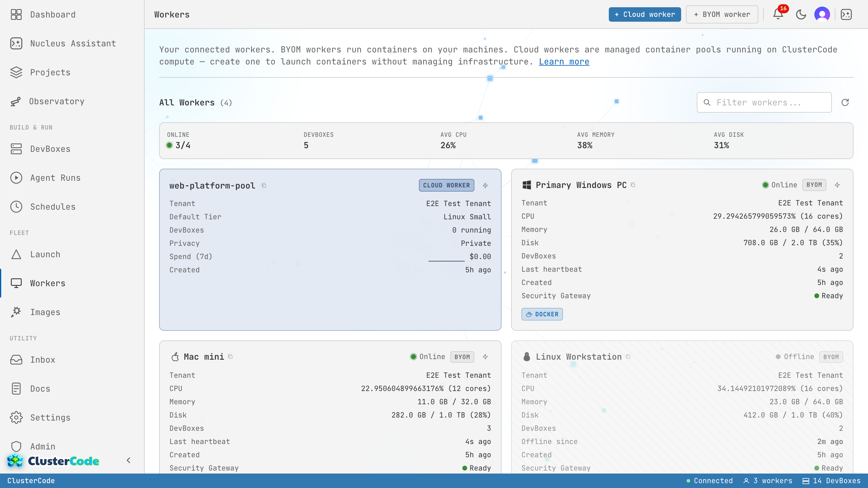868x488 pixels.
Task: Click the ClusterCode logo
Action: coord(53,461)
